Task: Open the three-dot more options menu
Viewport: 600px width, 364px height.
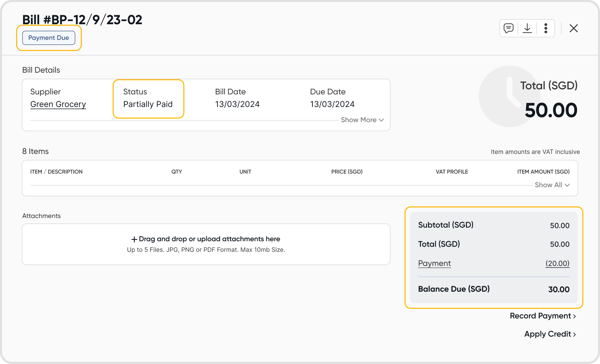Action: (x=546, y=28)
